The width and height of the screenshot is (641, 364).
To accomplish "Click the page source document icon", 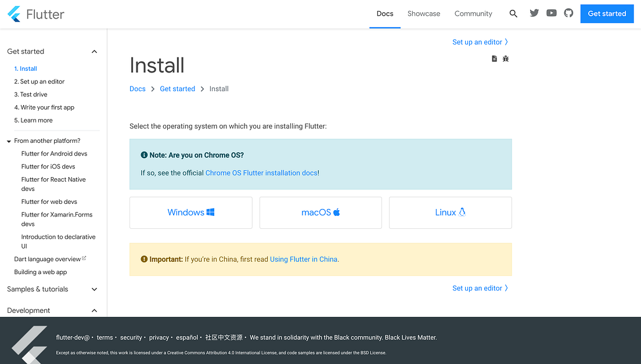I will click(x=494, y=58).
